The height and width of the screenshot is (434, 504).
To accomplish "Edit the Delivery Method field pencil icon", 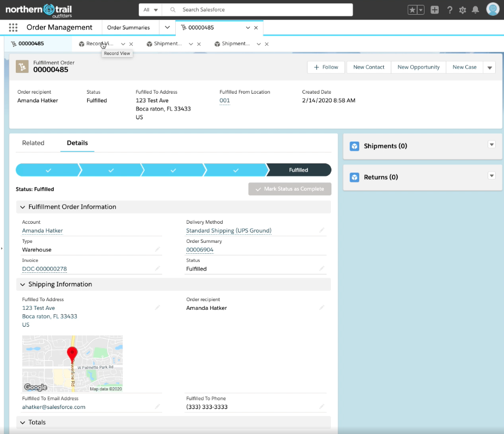I will [322, 230].
